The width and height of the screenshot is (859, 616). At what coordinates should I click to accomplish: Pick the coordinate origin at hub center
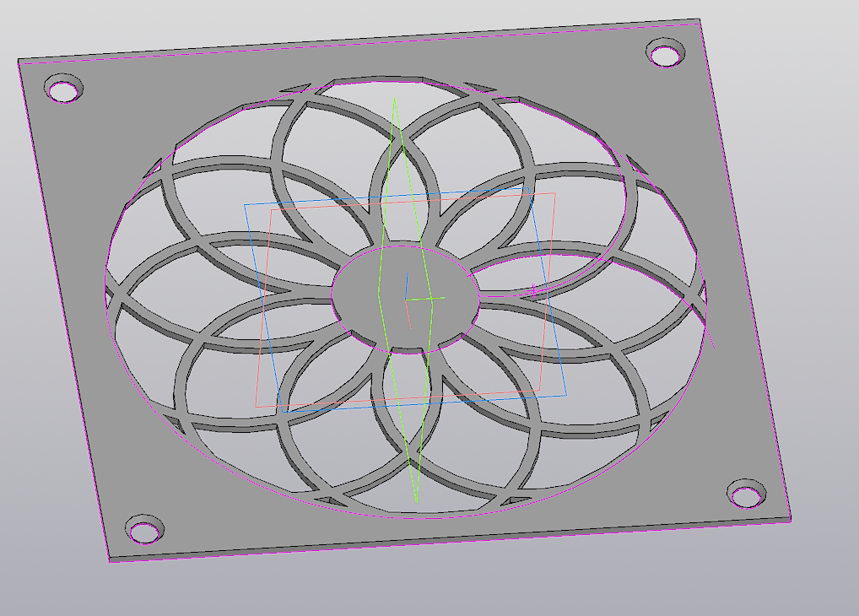406,299
